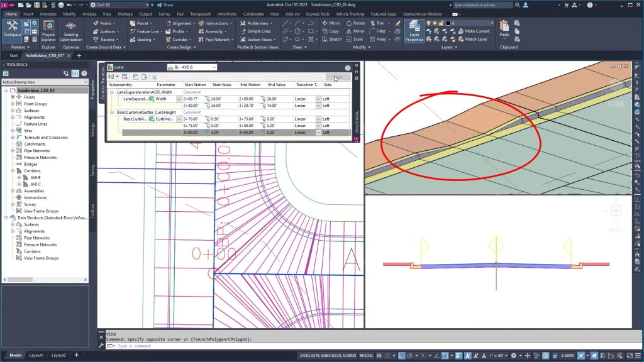644x362 pixels.
Task: Select the Scale tool
Action: tap(355, 40)
